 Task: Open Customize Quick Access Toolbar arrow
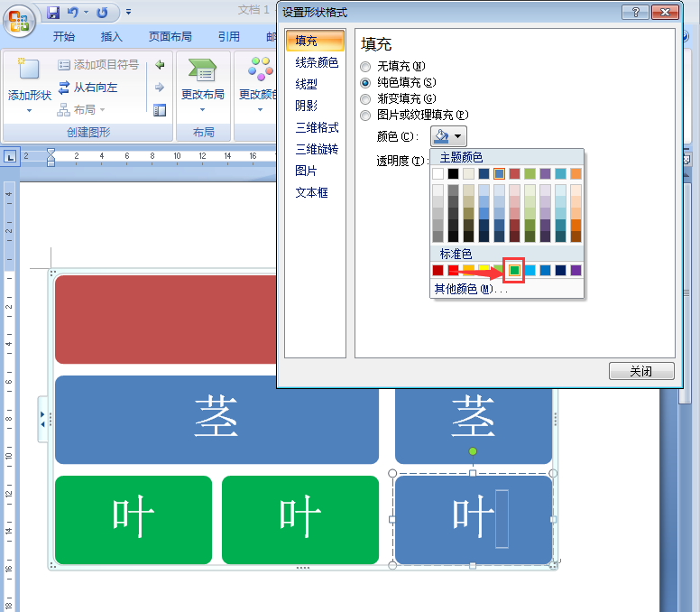pyautogui.click(x=128, y=12)
